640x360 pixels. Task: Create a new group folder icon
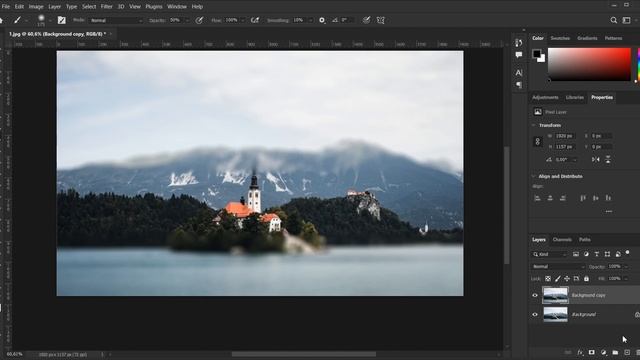tap(615, 352)
